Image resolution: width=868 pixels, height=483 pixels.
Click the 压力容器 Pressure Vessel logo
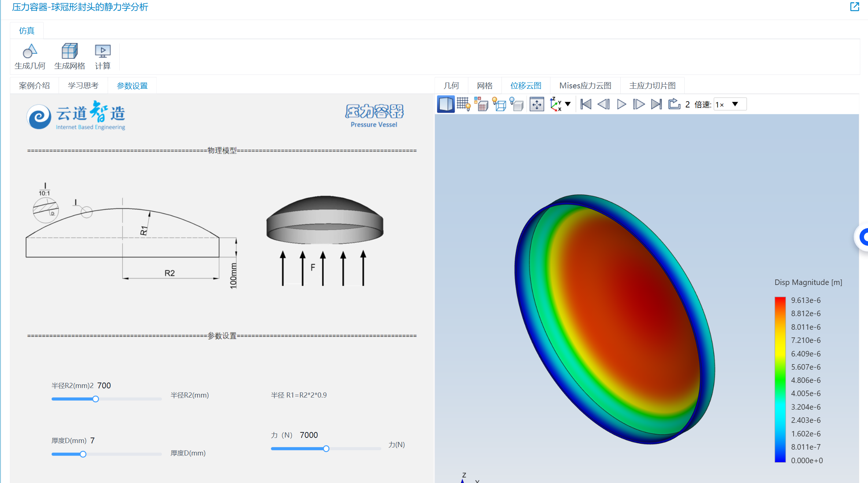click(374, 116)
